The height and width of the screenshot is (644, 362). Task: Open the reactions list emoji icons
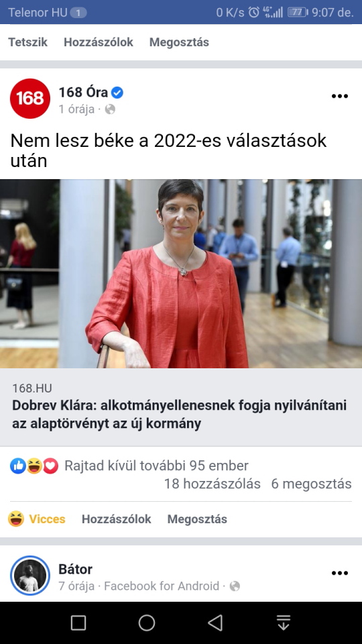[34, 466]
